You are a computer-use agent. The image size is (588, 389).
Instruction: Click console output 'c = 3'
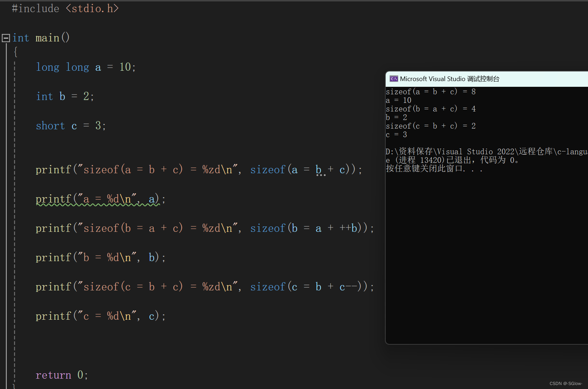[396, 135]
